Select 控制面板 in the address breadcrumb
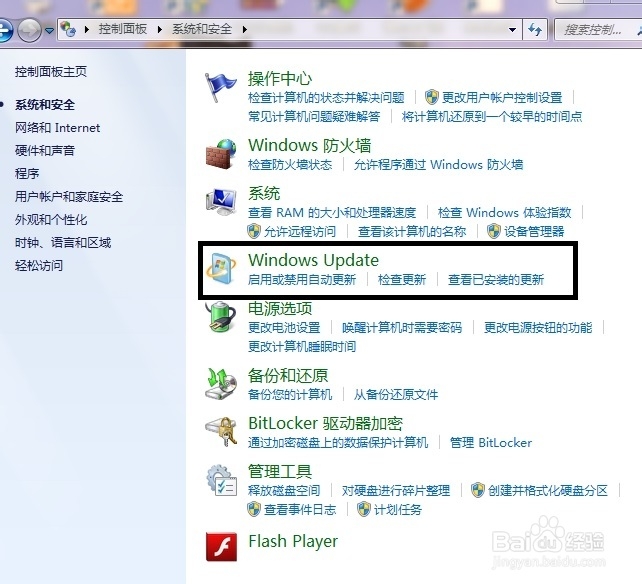The width and height of the screenshot is (642, 584). [x=122, y=29]
